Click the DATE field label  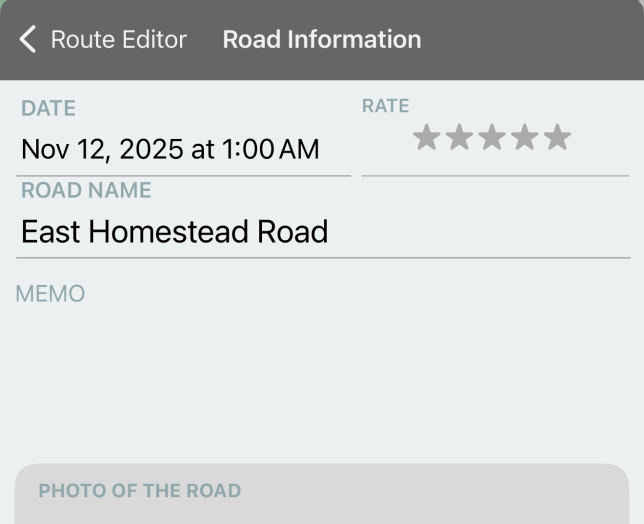point(48,108)
